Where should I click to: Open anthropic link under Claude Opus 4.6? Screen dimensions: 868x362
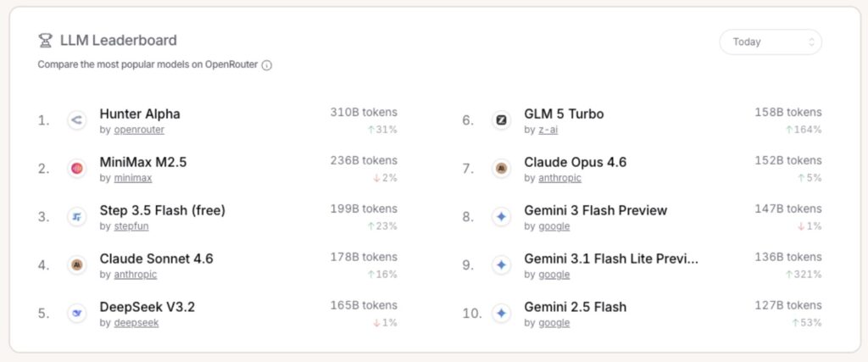[559, 179]
